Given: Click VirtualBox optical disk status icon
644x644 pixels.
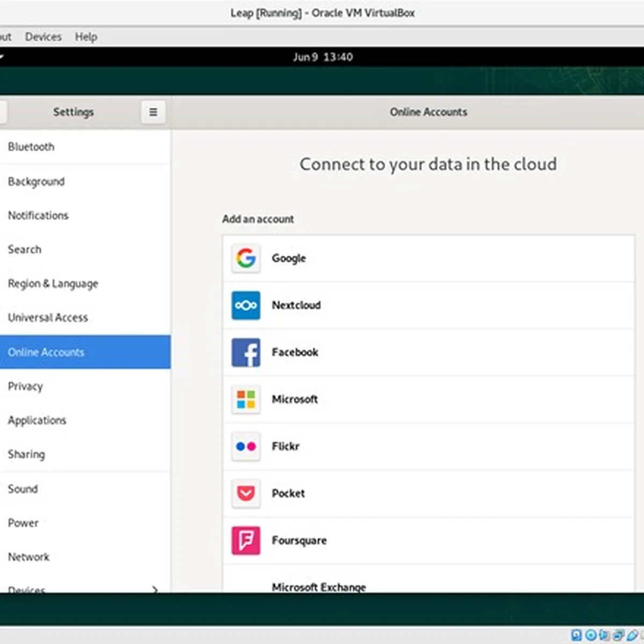Looking at the screenshot, I should click(590, 635).
